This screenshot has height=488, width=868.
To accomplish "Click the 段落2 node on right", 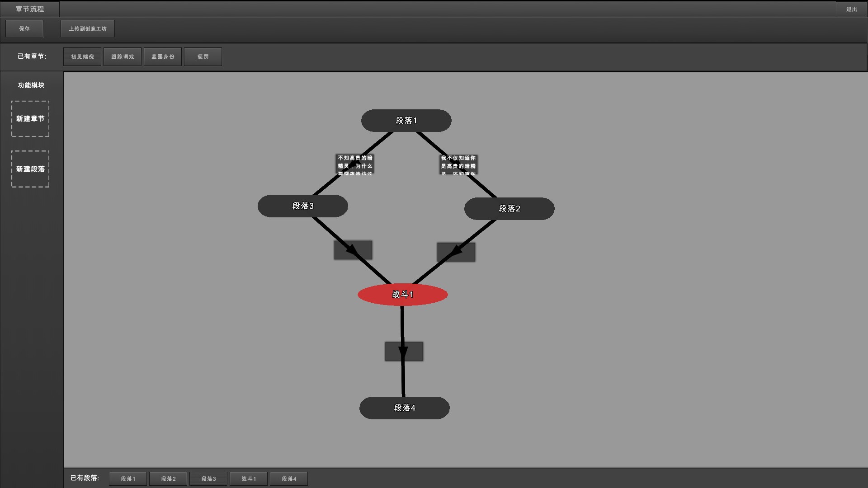I will pyautogui.click(x=509, y=209).
